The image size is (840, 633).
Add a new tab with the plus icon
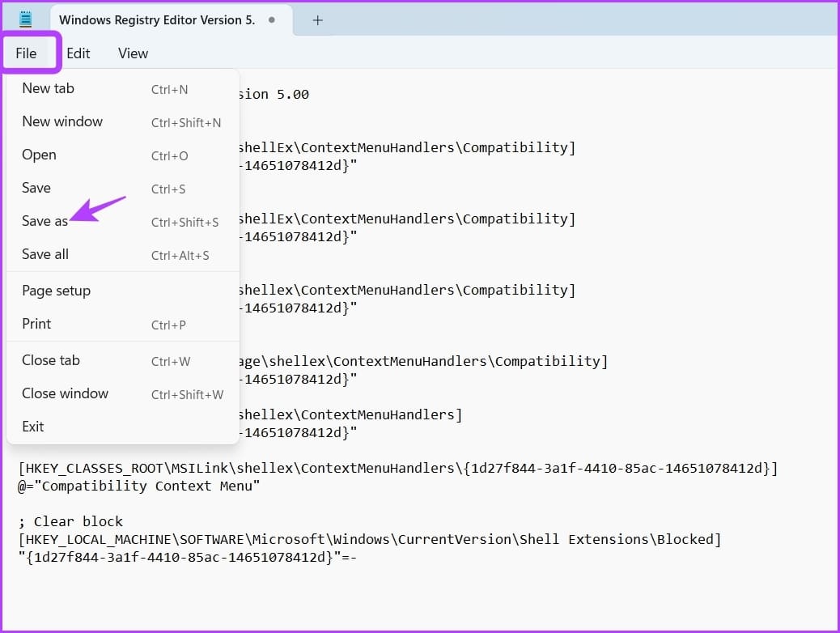tap(317, 20)
